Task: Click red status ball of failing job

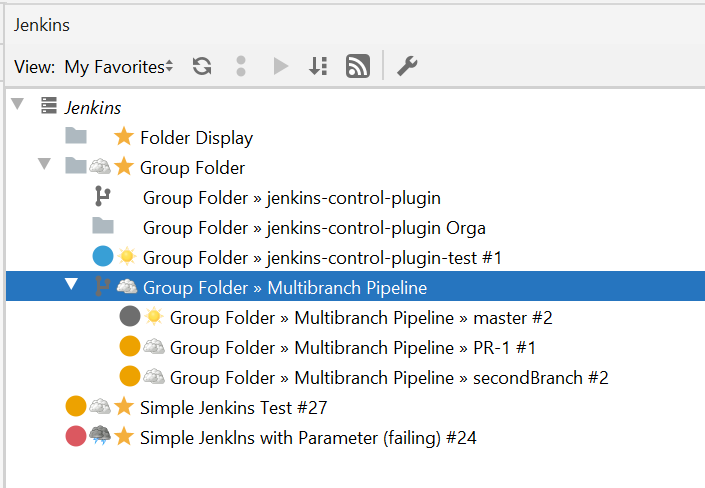Action: point(76,436)
